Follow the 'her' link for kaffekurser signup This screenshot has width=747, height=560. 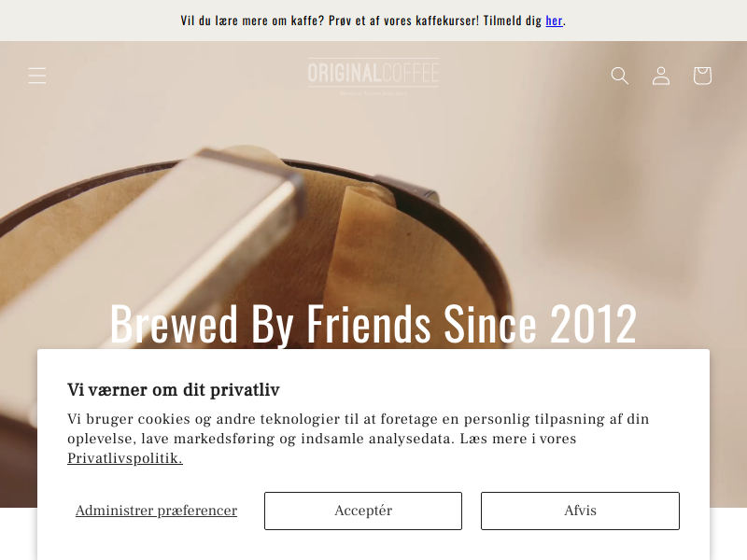click(554, 21)
